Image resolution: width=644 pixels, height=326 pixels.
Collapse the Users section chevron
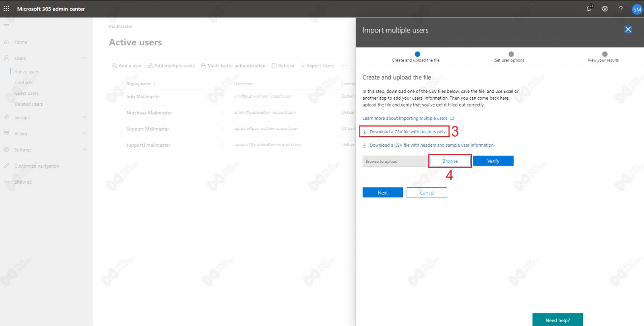85,58
